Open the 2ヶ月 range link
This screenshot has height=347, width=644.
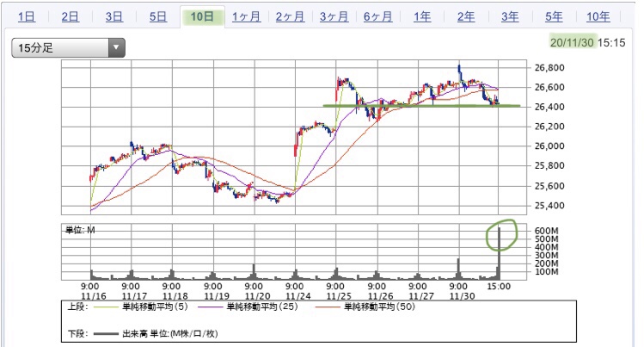(x=290, y=17)
